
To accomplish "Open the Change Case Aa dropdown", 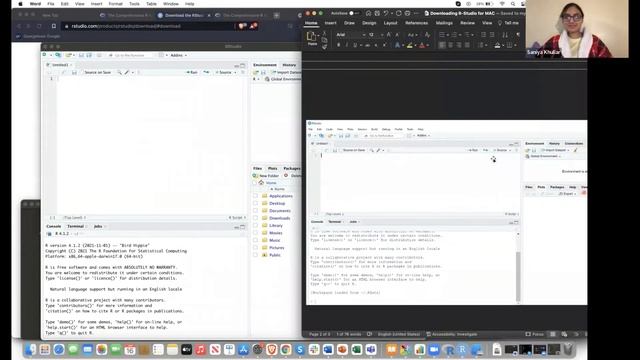I will coord(413,35).
